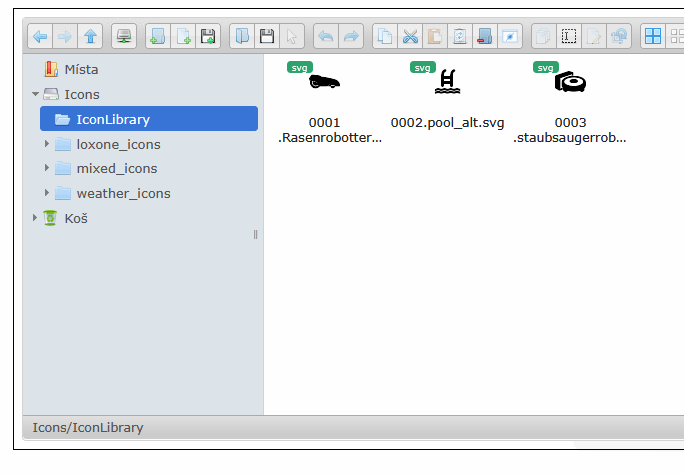Cut with the scissors icon
The image size is (684, 475).
[410, 36]
